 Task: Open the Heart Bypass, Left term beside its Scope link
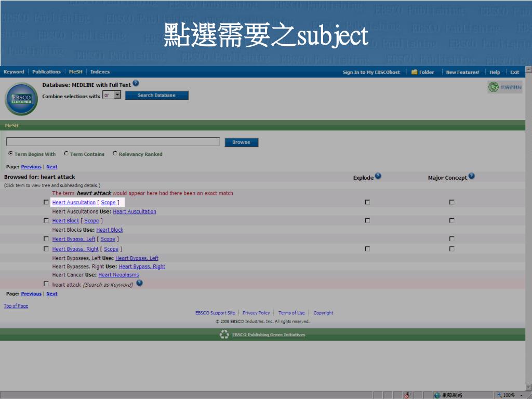pyautogui.click(x=74, y=239)
